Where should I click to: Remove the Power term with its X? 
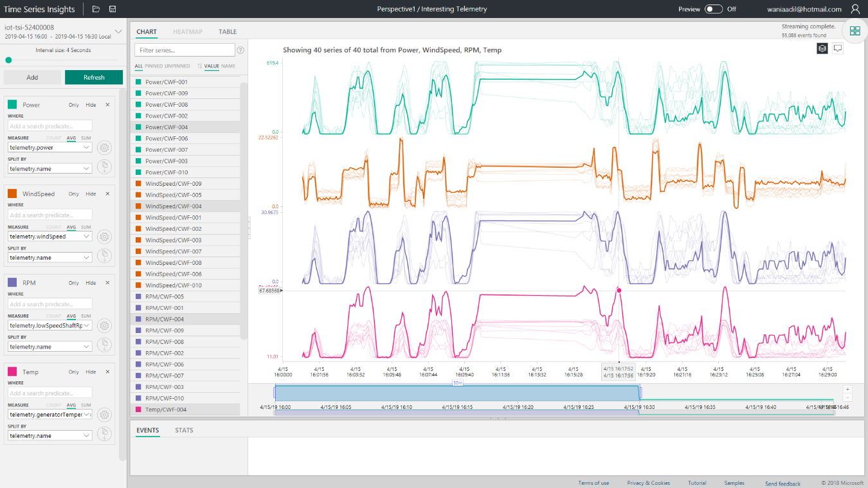[x=107, y=105]
